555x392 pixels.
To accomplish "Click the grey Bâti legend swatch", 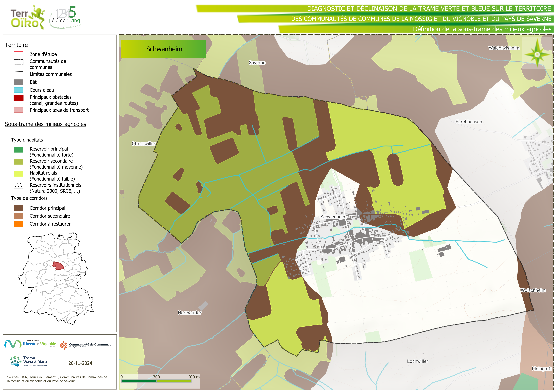I will click(x=19, y=82).
